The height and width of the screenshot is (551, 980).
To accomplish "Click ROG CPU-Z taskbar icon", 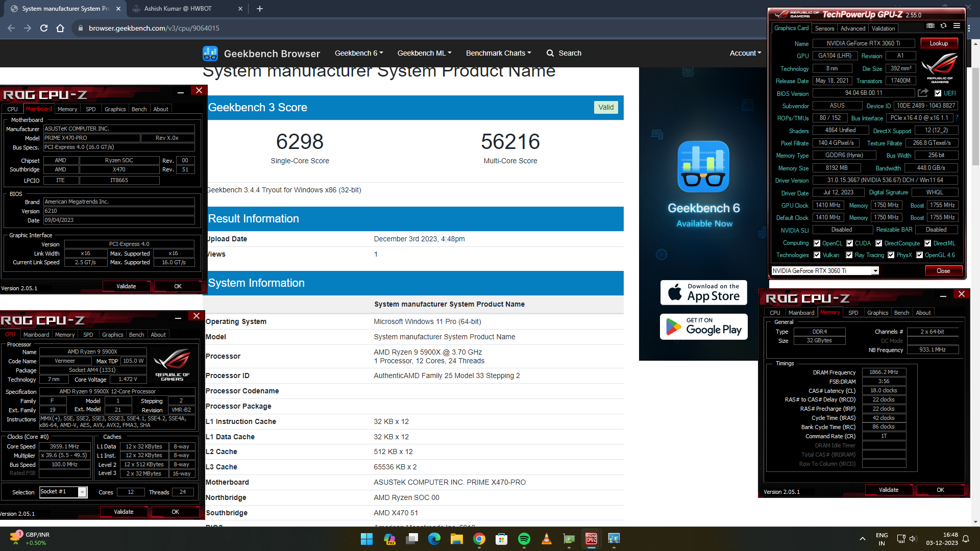I will [592, 539].
